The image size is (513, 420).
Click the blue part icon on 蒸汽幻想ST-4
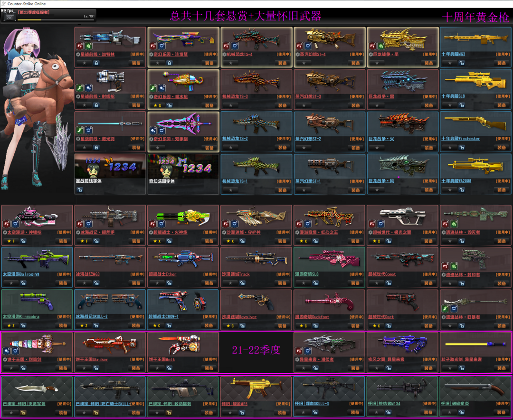click(308, 46)
